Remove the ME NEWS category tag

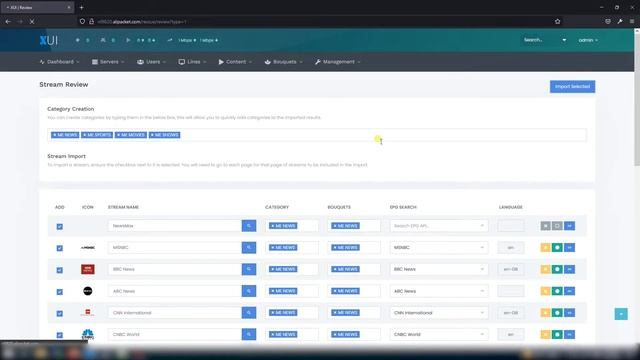click(54, 135)
